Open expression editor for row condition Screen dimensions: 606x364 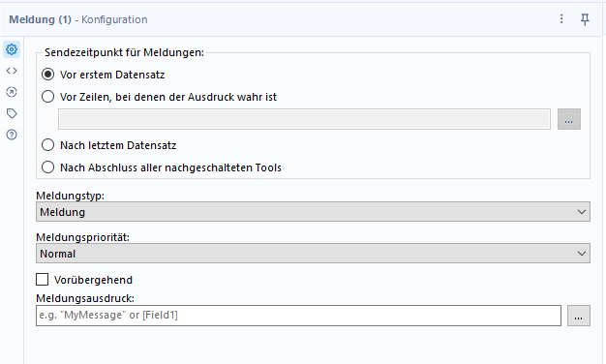click(569, 119)
